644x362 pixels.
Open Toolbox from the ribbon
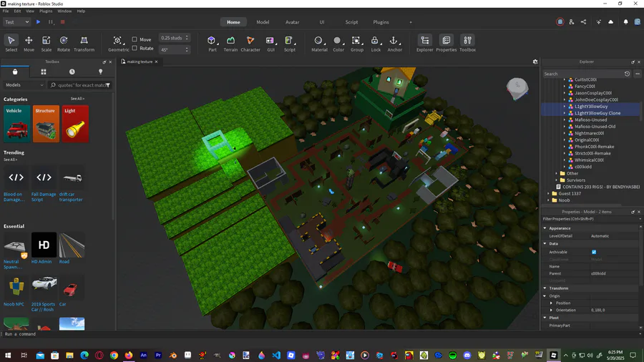point(467,43)
